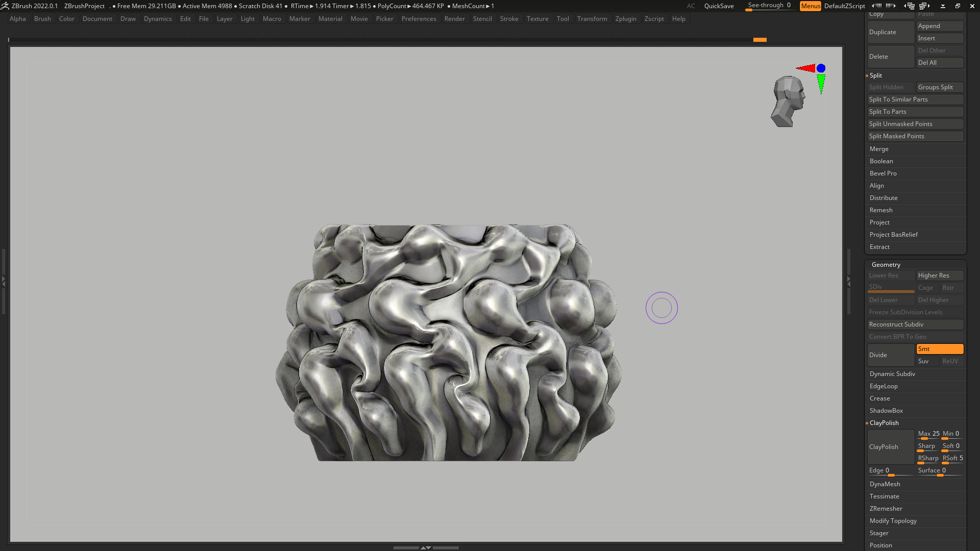The image size is (980, 551).
Task: Open the Zplugin menu
Action: pyautogui.click(x=626, y=19)
